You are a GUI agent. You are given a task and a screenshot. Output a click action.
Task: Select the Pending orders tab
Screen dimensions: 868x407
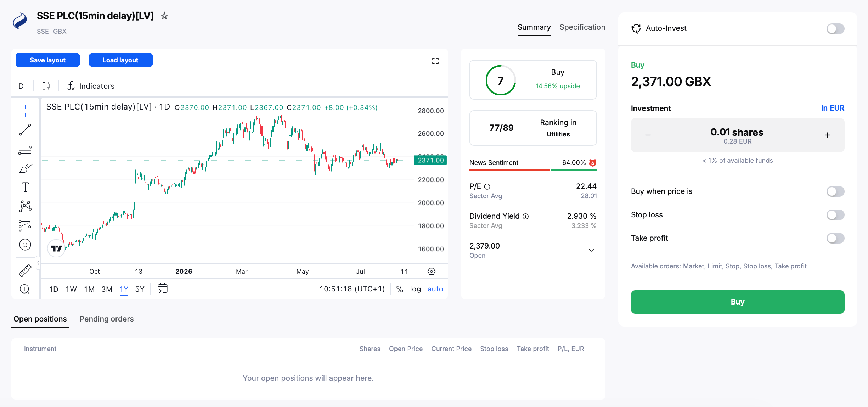[107, 319]
